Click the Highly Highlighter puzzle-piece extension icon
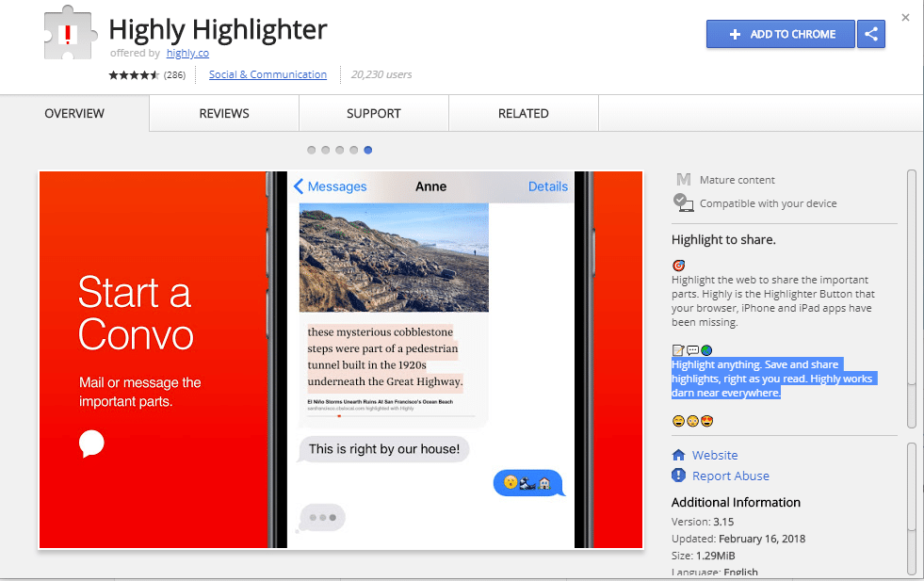The image size is (924, 581). tap(70, 33)
